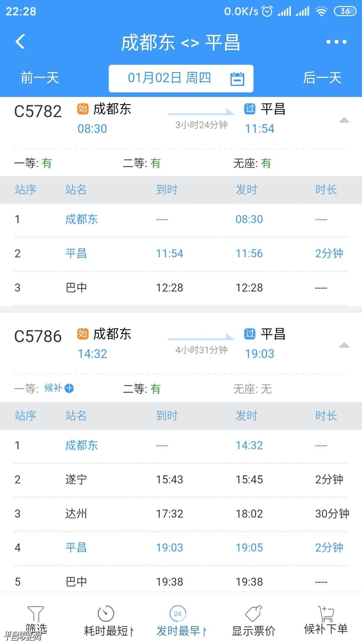Select date field 01月02日 周四
This screenshot has width=362, height=644.
(169, 78)
